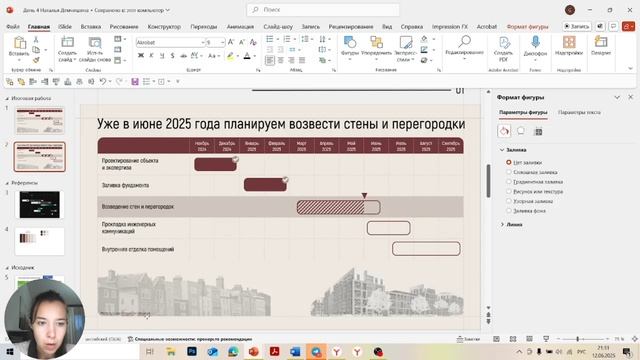Toggle italic text formatting
Viewport: 640px width, 360px height.
pyautogui.click(x=151, y=56)
